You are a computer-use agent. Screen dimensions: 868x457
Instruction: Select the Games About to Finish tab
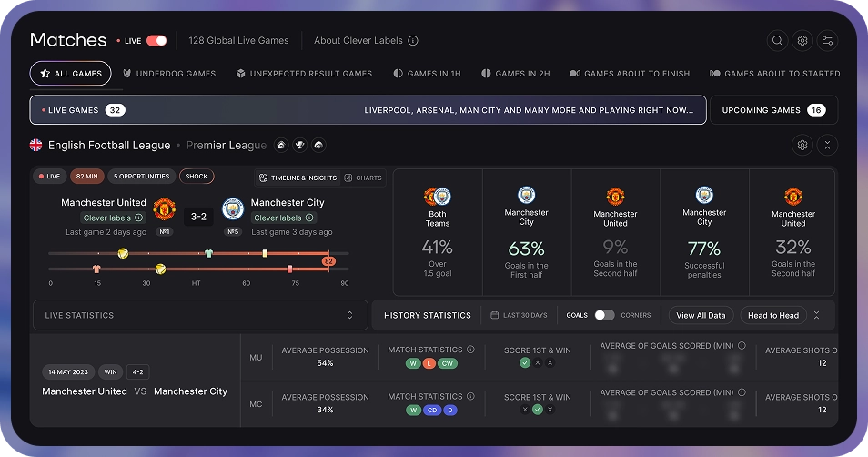(x=630, y=74)
